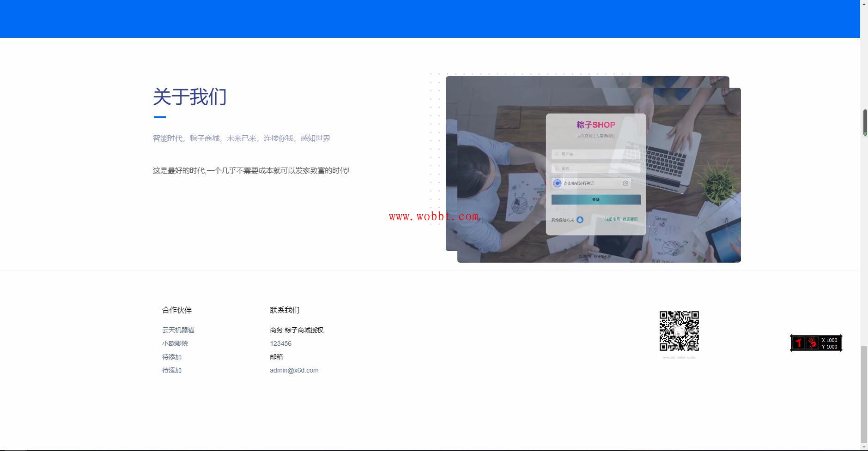
Task: Click the 粽子SHOP logo on the login card
Action: click(x=595, y=124)
